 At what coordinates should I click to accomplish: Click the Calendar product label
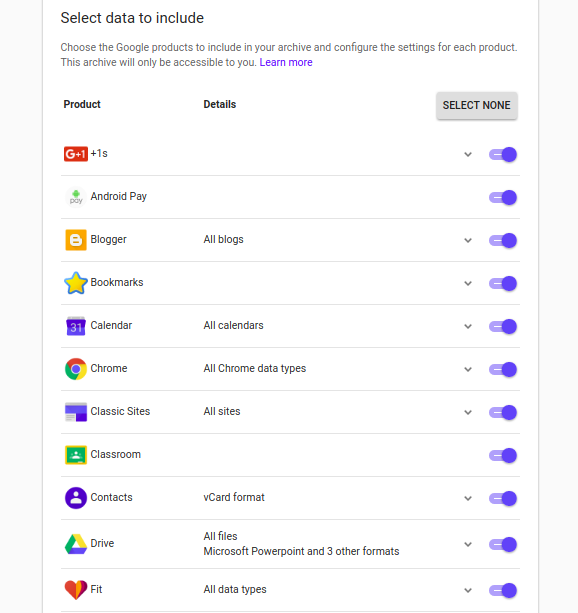pyautogui.click(x=111, y=325)
